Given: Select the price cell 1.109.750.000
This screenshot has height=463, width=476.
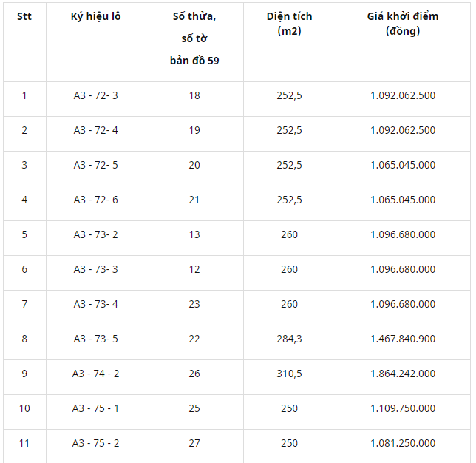Looking at the screenshot, I should [403, 408].
